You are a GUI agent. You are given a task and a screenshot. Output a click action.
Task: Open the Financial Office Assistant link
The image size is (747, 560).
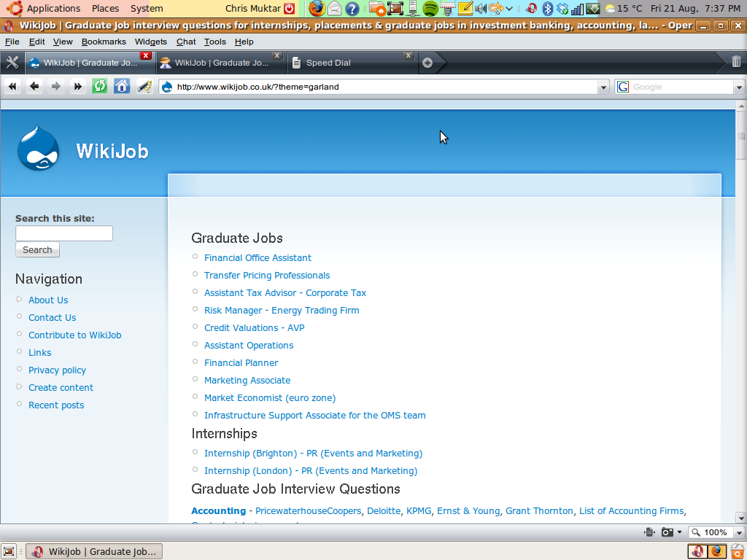coord(258,257)
